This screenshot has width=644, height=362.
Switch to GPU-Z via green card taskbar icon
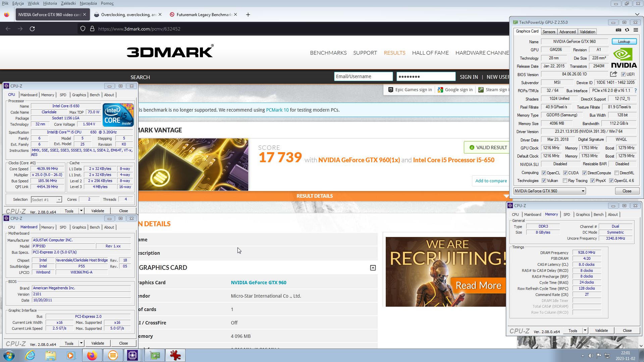(155, 355)
